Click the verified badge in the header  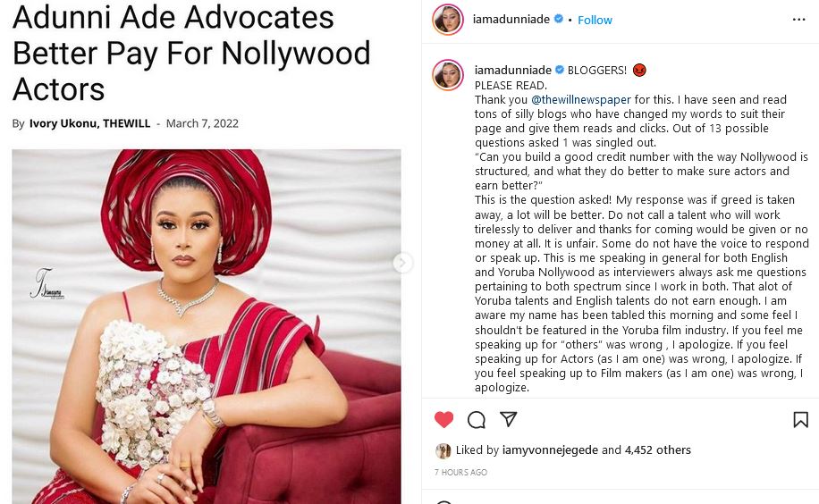pos(558,20)
